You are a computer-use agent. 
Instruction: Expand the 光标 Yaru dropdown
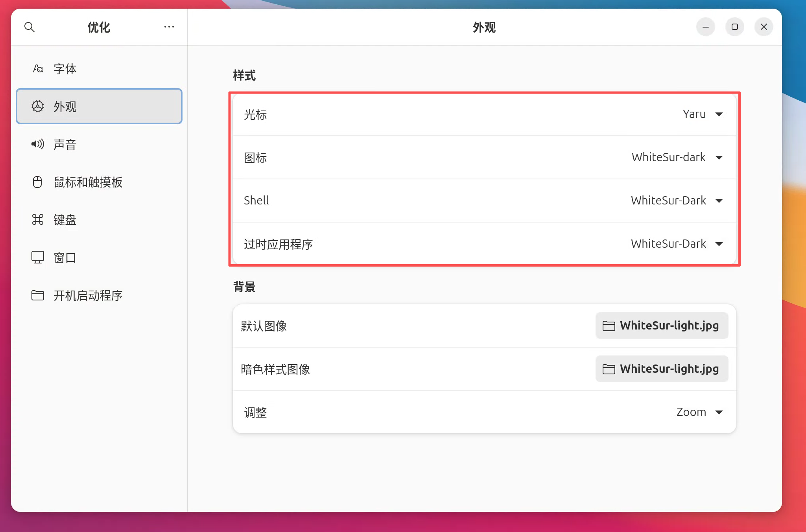703,114
